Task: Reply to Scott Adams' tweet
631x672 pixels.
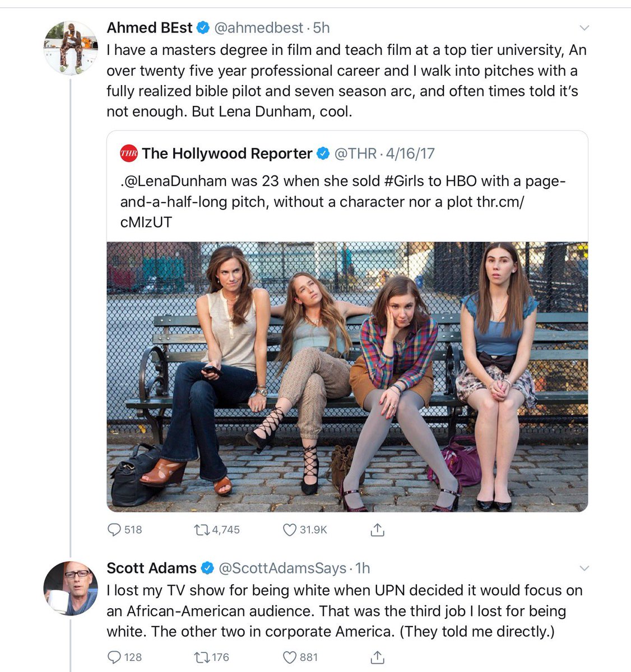Action: (115, 656)
